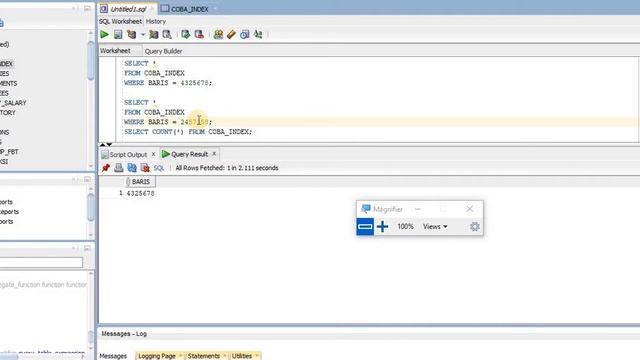
Task: Switch to the COBA_INDEX tab
Action: click(189, 9)
